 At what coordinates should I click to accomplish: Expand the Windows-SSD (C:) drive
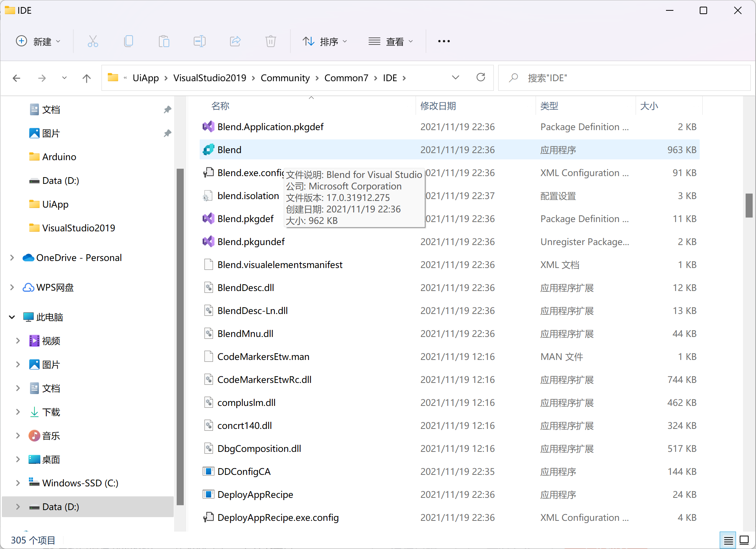tap(18, 483)
